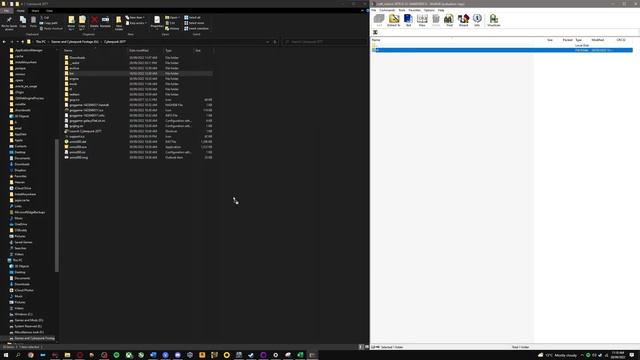Launch the Wizard in WinRAR toolbar
640x360 pixels.
[x=463, y=20]
